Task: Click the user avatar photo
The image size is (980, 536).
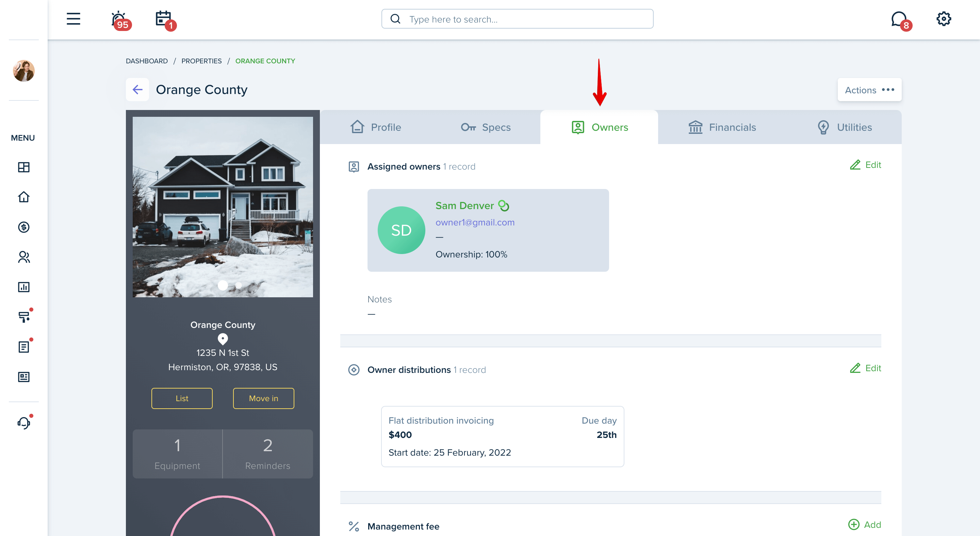Action: pos(23,71)
